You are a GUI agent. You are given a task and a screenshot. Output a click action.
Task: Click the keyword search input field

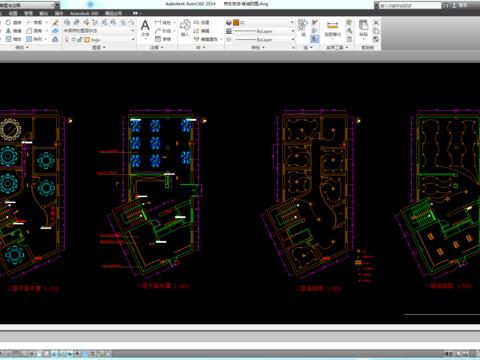click(410, 5)
